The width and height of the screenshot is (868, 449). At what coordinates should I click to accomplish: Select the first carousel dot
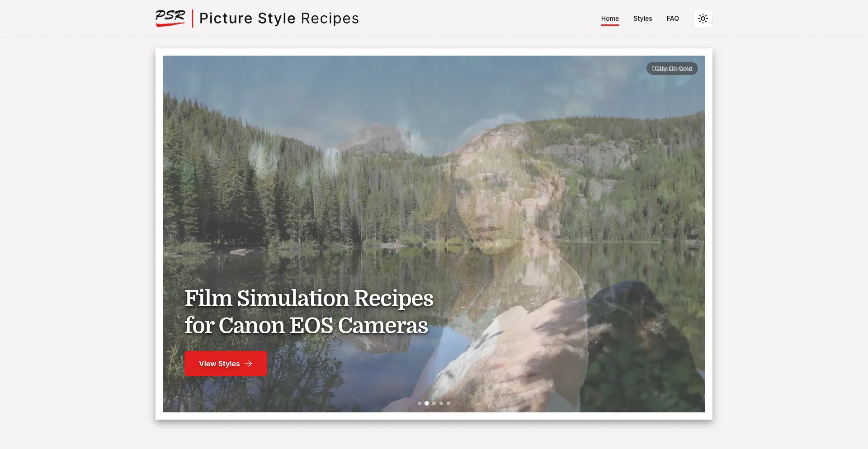pos(420,403)
